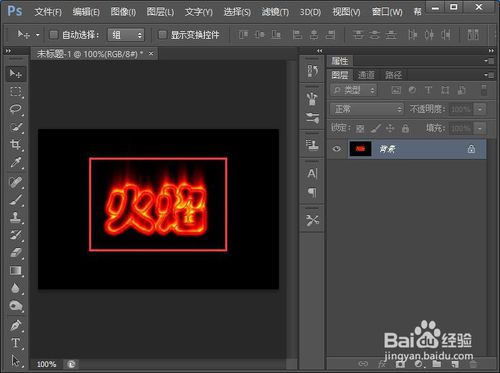The width and height of the screenshot is (500, 373).
Task: Toggle pixel layer filter
Action: [x=396, y=90]
